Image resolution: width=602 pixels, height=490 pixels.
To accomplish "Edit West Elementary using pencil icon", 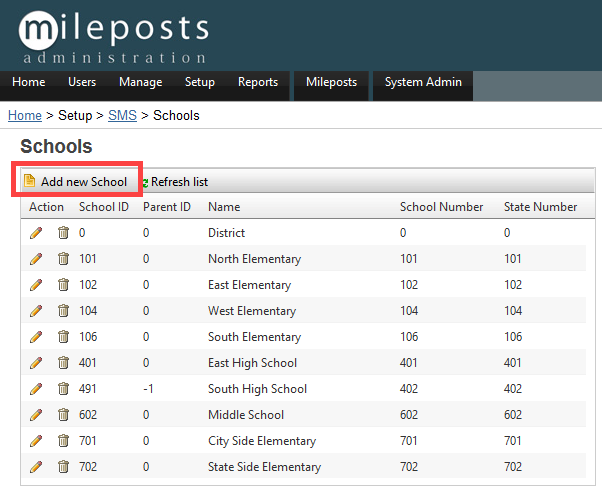I will click(36, 311).
